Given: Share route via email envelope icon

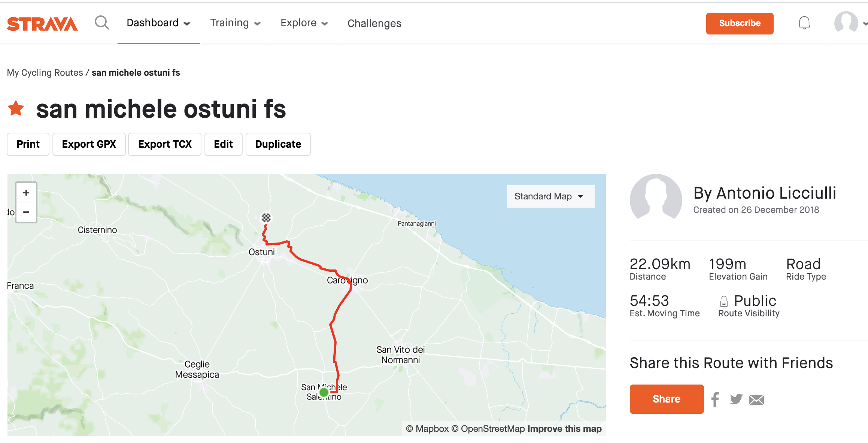Looking at the screenshot, I should pyautogui.click(x=756, y=400).
